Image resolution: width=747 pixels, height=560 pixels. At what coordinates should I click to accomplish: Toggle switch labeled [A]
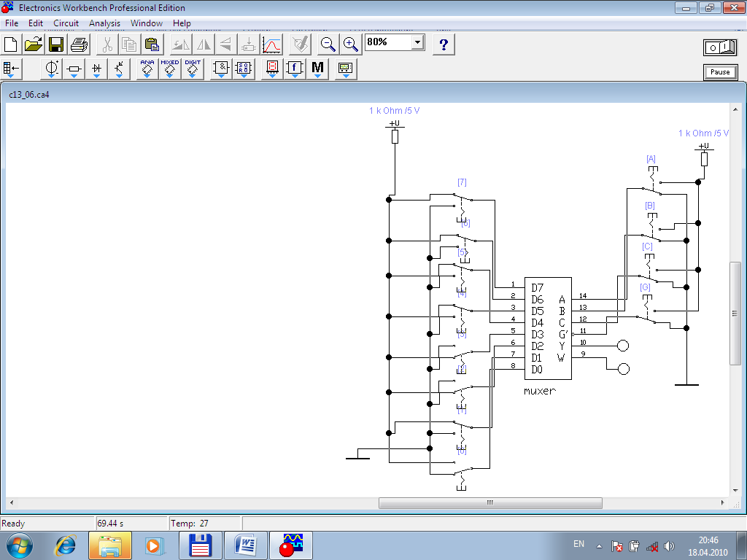click(652, 182)
